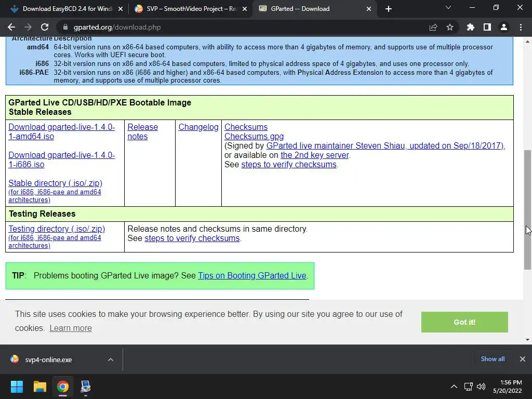Open File Explorer from taskbar
Image resolution: width=532 pixels, height=399 pixels.
[39, 387]
